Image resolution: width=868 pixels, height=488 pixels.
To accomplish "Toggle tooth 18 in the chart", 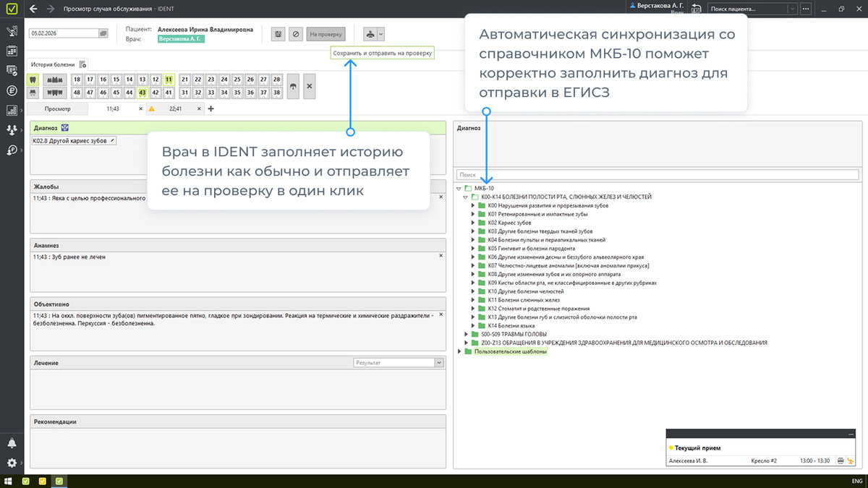I will point(77,80).
